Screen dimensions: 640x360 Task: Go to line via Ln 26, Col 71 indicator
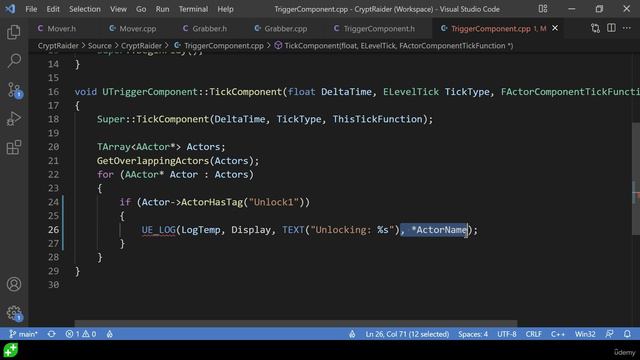pyautogui.click(x=407, y=334)
